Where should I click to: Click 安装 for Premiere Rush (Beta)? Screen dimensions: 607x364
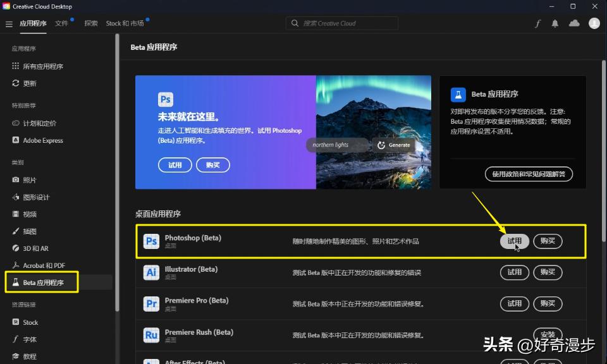548,334
